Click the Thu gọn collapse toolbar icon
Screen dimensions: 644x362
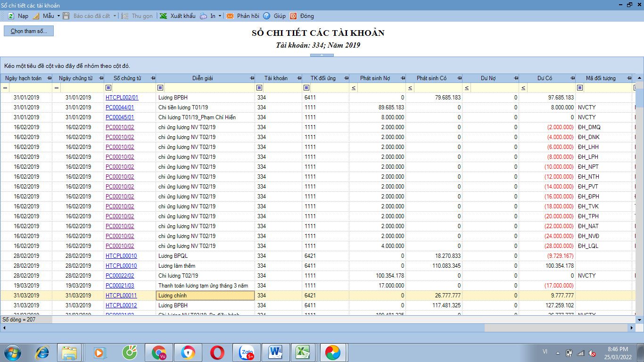(x=125, y=16)
